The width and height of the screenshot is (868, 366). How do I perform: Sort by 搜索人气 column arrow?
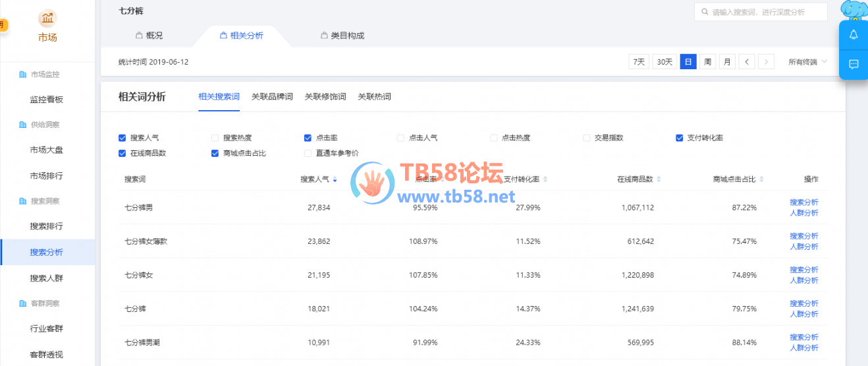point(335,179)
